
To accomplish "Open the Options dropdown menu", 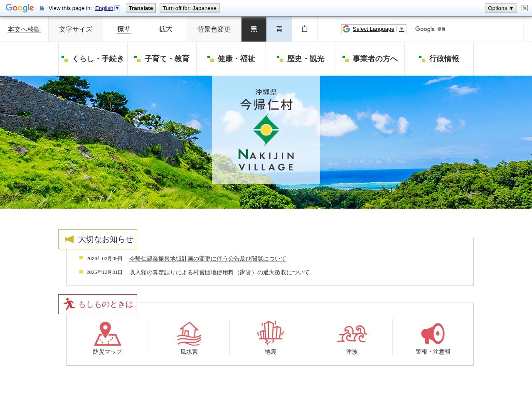I will click(500, 8).
